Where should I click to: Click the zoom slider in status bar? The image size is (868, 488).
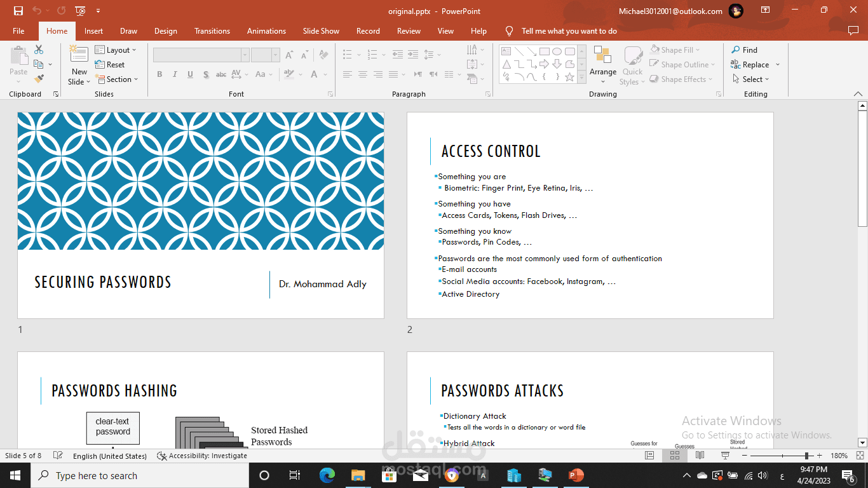(x=783, y=456)
